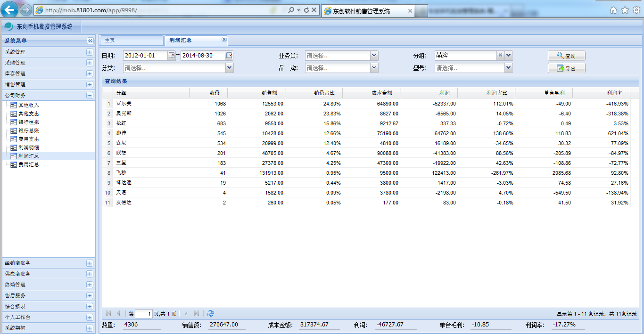Open browser home page icon

point(613,10)
